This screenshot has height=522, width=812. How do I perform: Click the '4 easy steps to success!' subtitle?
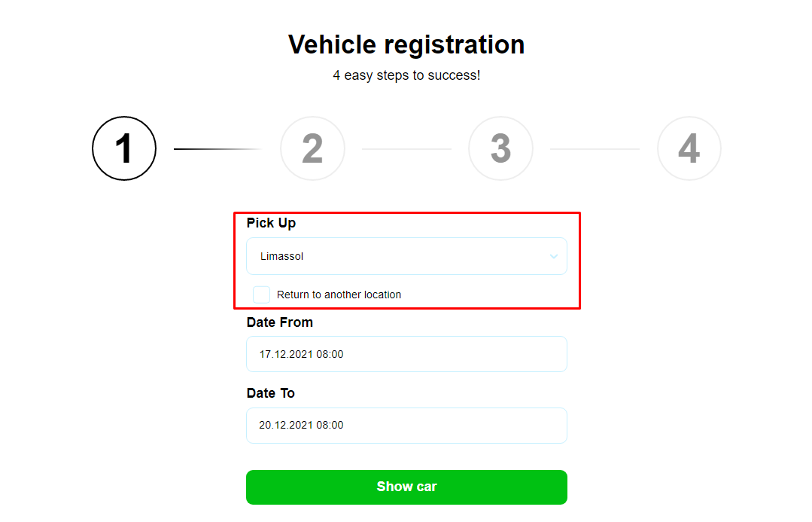[406, 75]
